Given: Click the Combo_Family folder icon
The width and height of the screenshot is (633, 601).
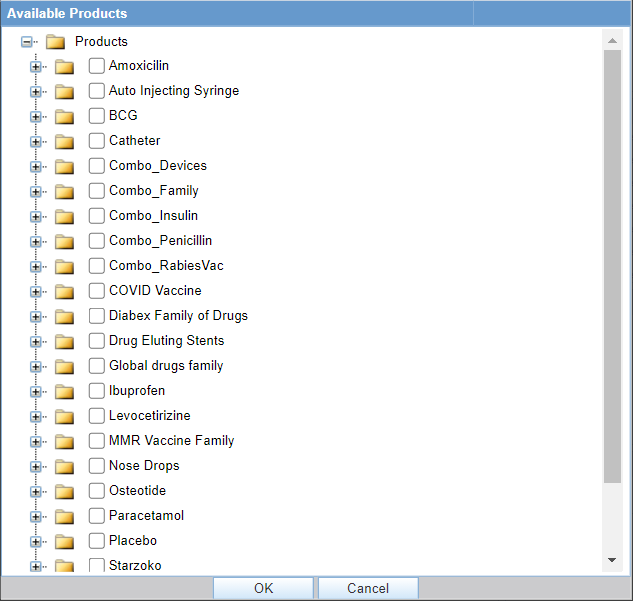Looking at the screenshot, I should point(64,192).
